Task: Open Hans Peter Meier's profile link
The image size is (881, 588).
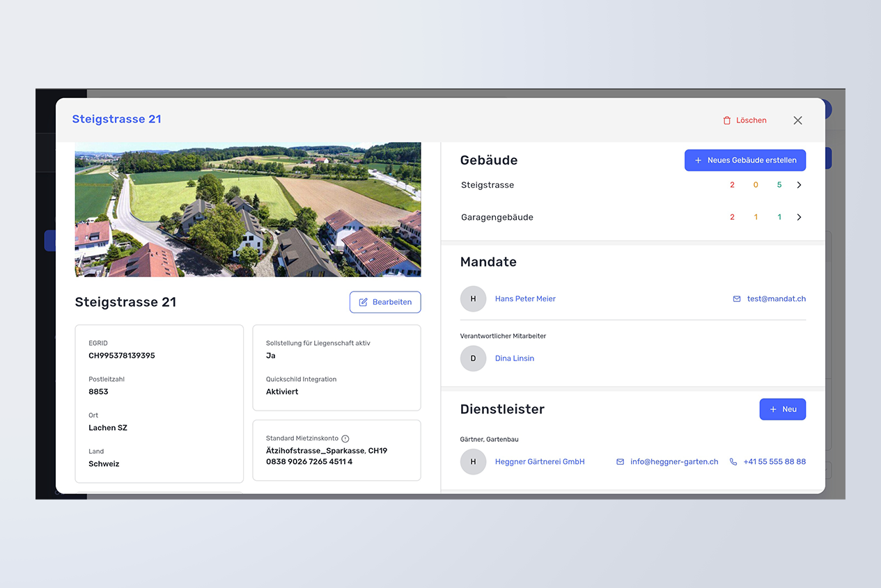Action: pos(525,299)
